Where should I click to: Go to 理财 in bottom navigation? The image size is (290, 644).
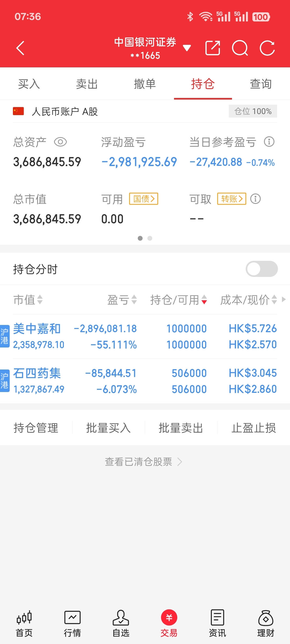point(266,623)
